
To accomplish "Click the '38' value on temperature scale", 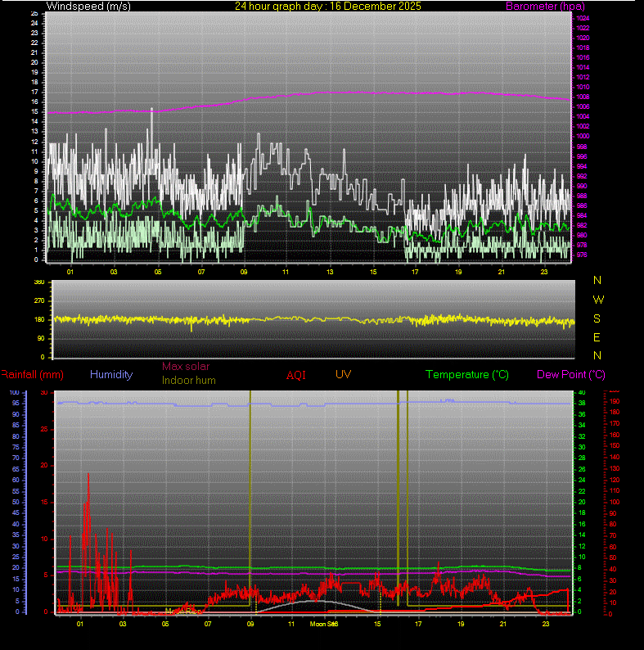I will (582, 403).
